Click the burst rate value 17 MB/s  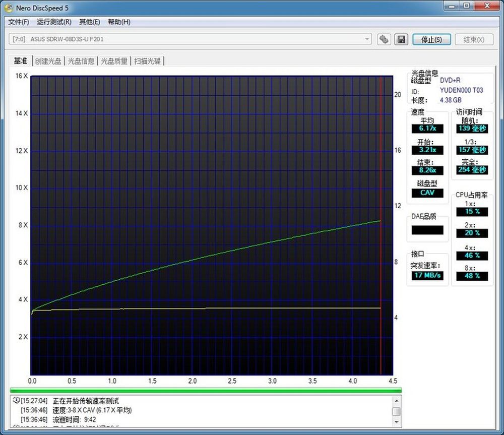click(427, 275)
